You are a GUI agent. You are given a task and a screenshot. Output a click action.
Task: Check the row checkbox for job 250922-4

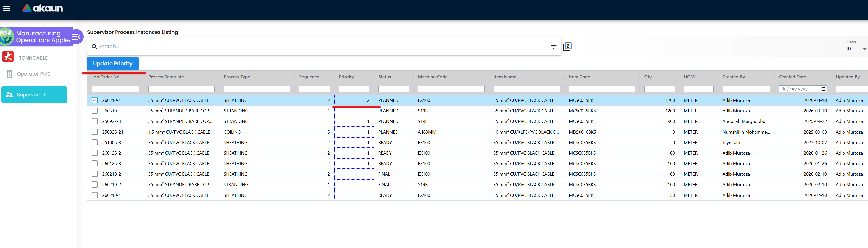click(x=95, y=121)
